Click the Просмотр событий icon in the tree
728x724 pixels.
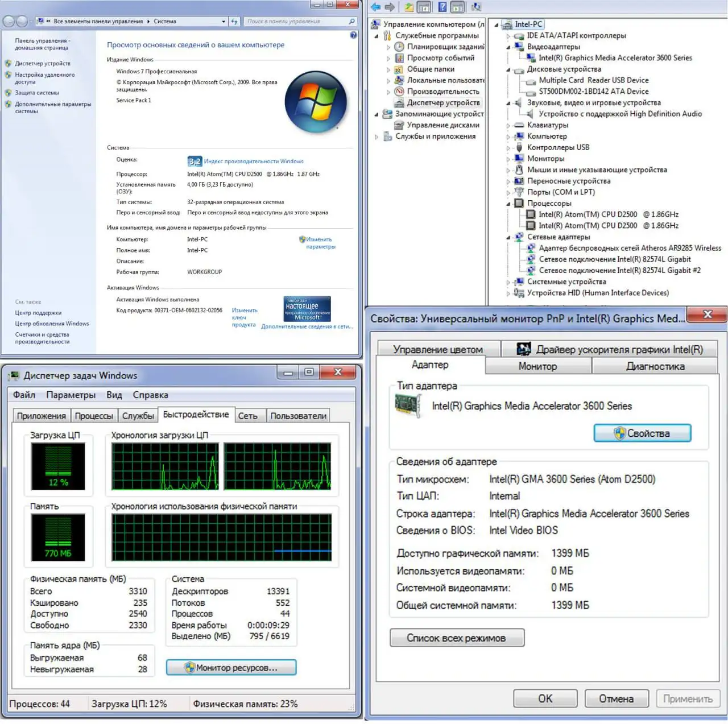coord(399,58)
